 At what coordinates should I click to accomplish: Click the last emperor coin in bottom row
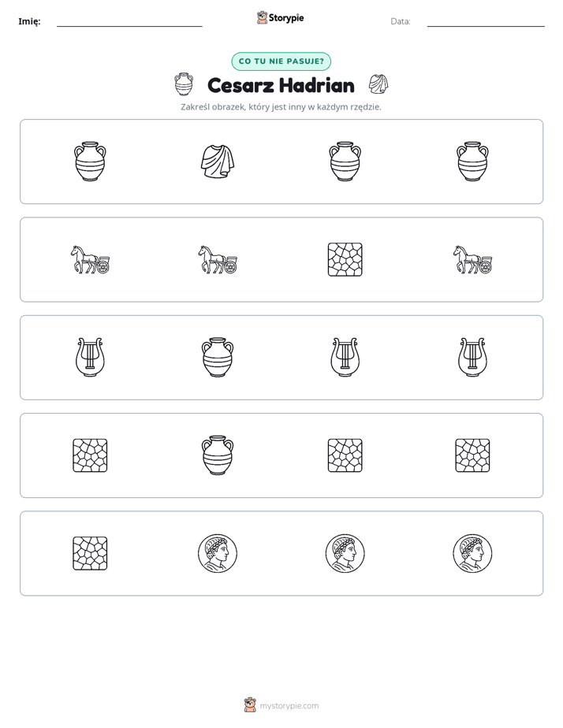472,553
